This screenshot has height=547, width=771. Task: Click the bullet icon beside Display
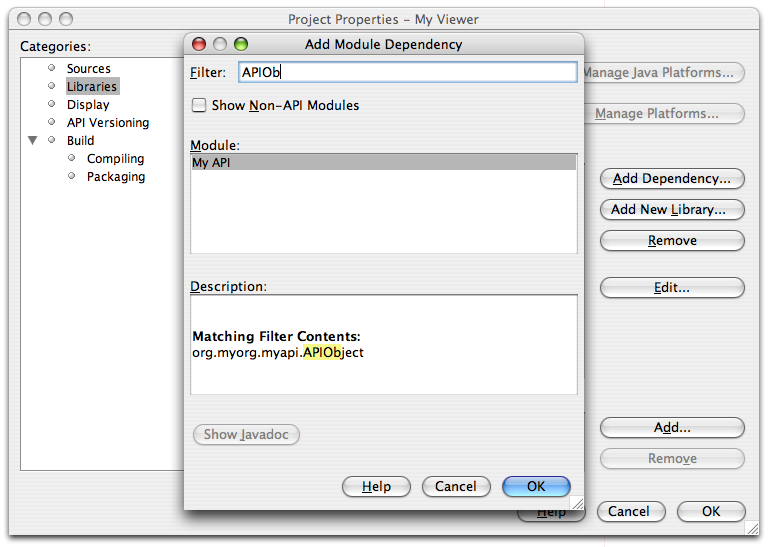pos(52,105)
